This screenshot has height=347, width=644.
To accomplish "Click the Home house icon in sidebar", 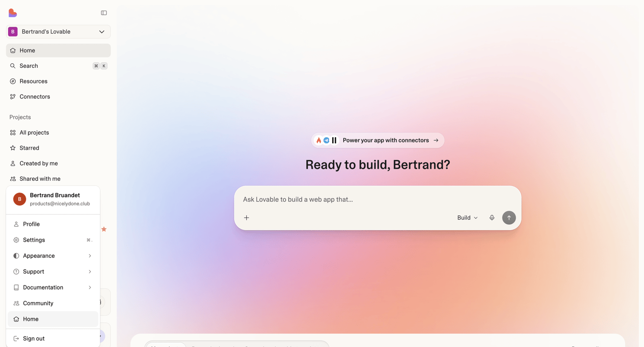I will tap(13, 50).
